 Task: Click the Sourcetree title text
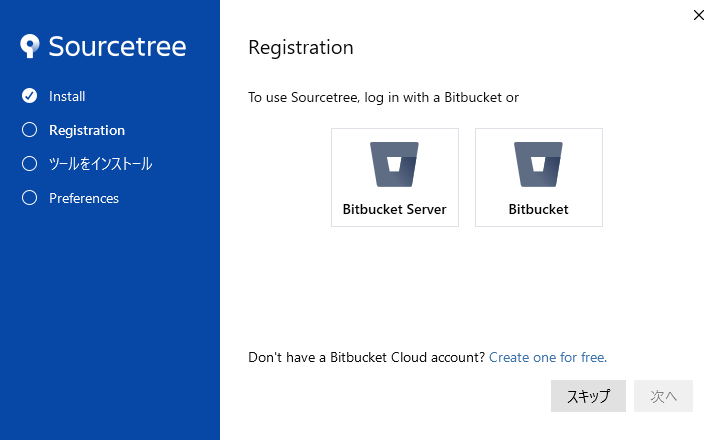(117, 46)
